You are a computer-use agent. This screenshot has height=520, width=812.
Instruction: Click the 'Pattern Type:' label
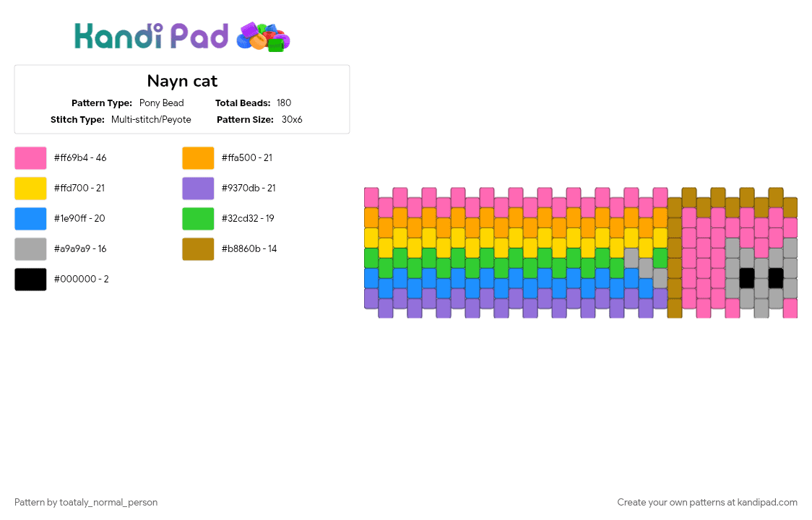tap(102, 103)
